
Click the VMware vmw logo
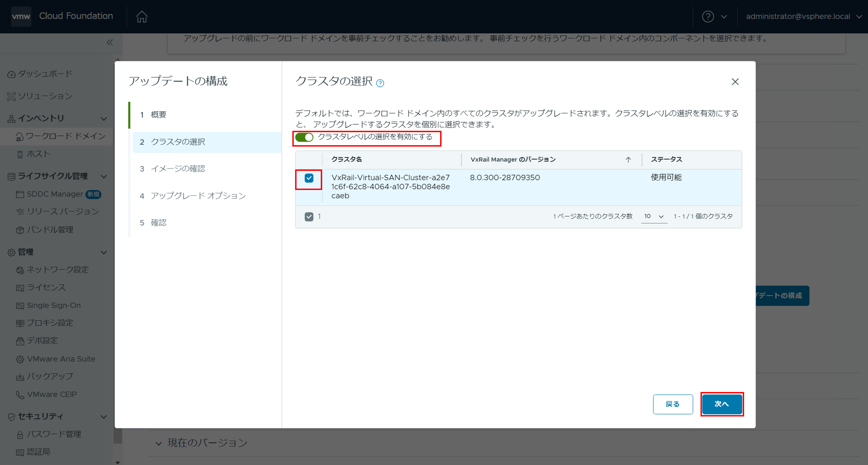pyautogui.click(x=21, y=16)
